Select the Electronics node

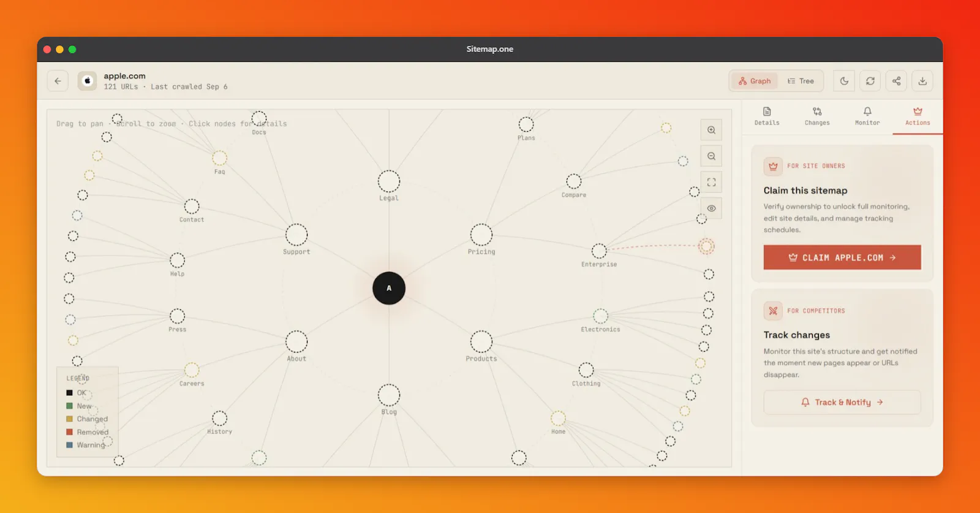[601, 316]
